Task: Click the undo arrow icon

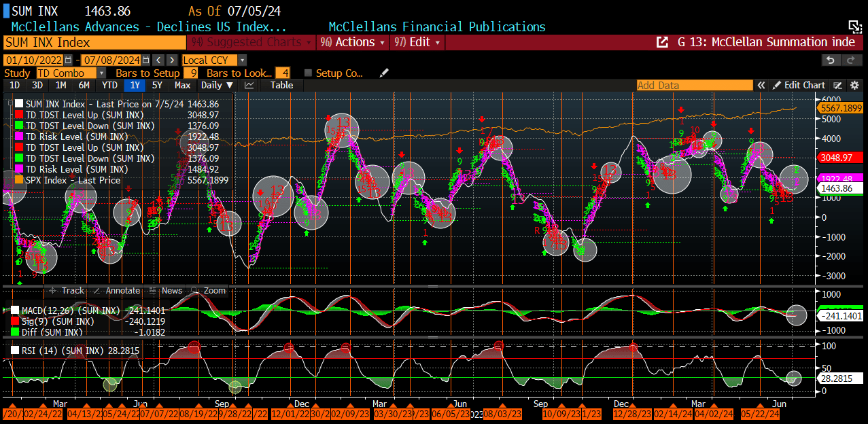Action: [x=830, y=60]
